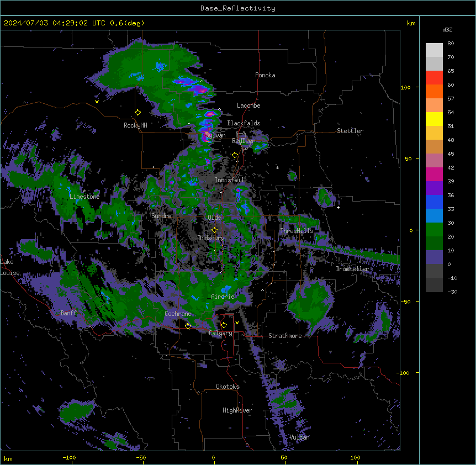Click the ThreeHills label

pyautogui.click(x=297, y=231)
